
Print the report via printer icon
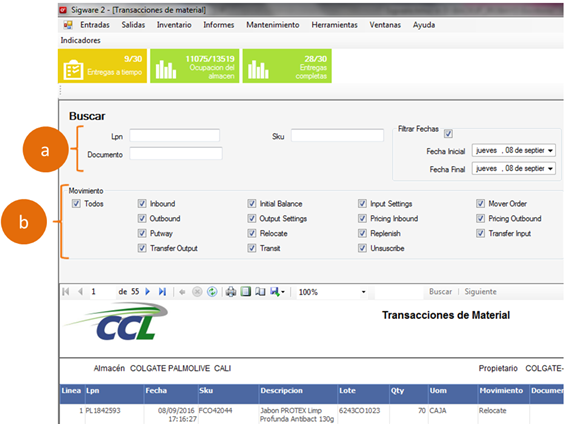click(x=231, y=291)
